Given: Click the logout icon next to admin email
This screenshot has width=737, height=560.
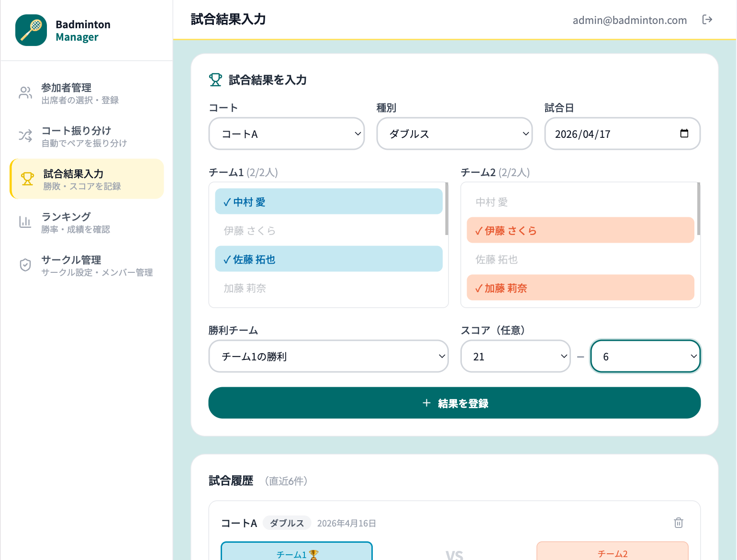Looking at the screenshot, I should [x=707, y=20].
